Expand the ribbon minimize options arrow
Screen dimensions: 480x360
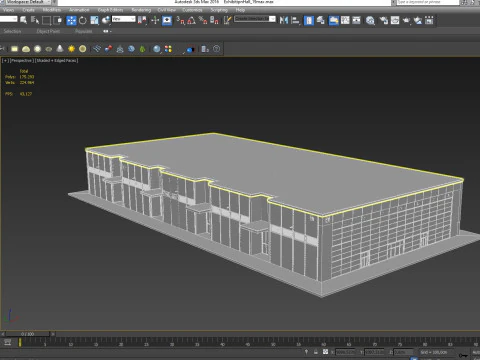coord(110,31)
